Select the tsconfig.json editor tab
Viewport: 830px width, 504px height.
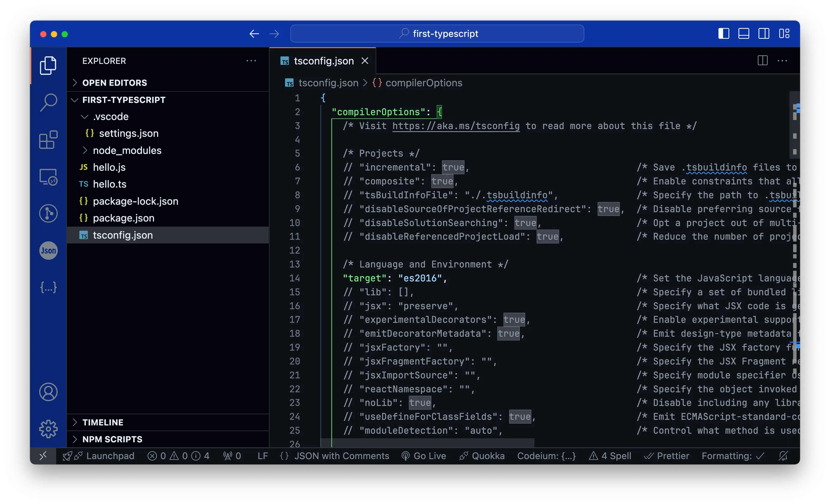tap(323, 61)
